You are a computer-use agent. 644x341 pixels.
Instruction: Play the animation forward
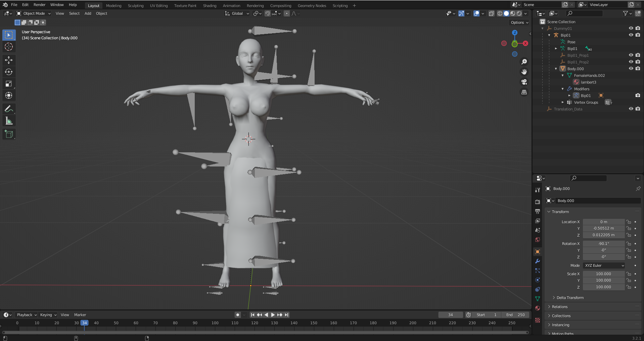(x=273, y=315)
